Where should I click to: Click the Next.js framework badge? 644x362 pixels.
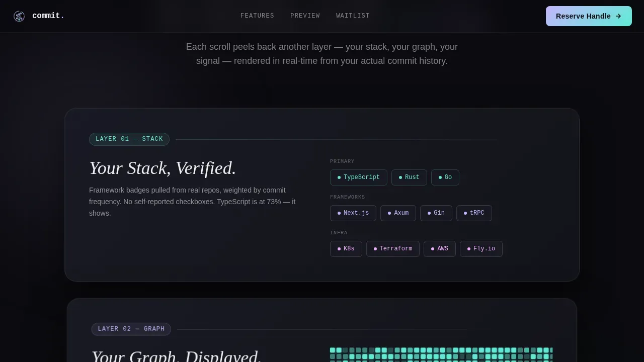click(353, 213)
